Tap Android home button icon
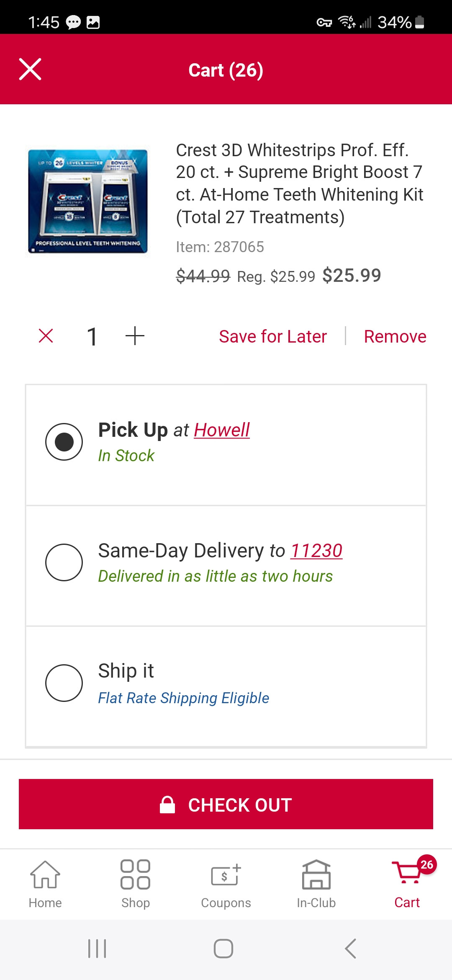Viewport: 452px width, 980px height. click(x=223, y=949)
